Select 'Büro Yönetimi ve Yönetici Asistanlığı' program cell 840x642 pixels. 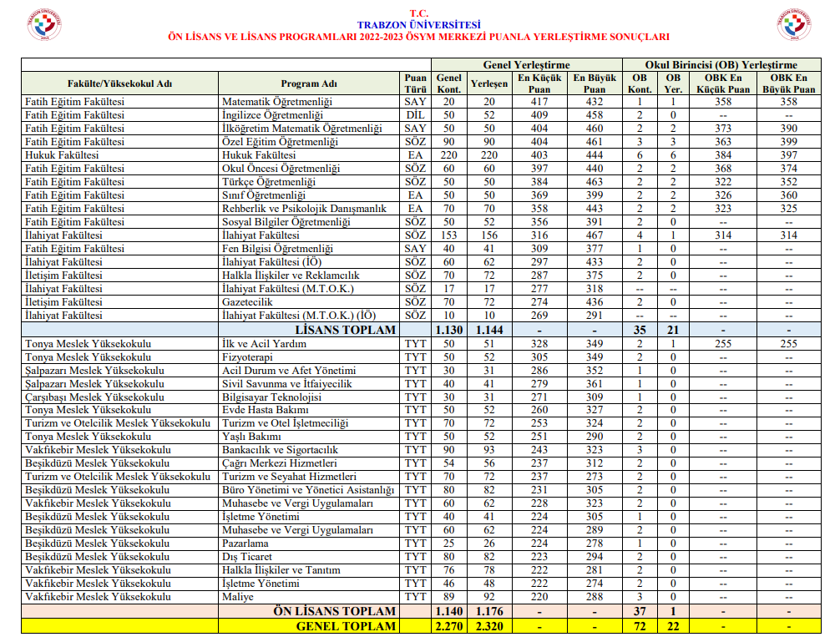pos(308,490)
